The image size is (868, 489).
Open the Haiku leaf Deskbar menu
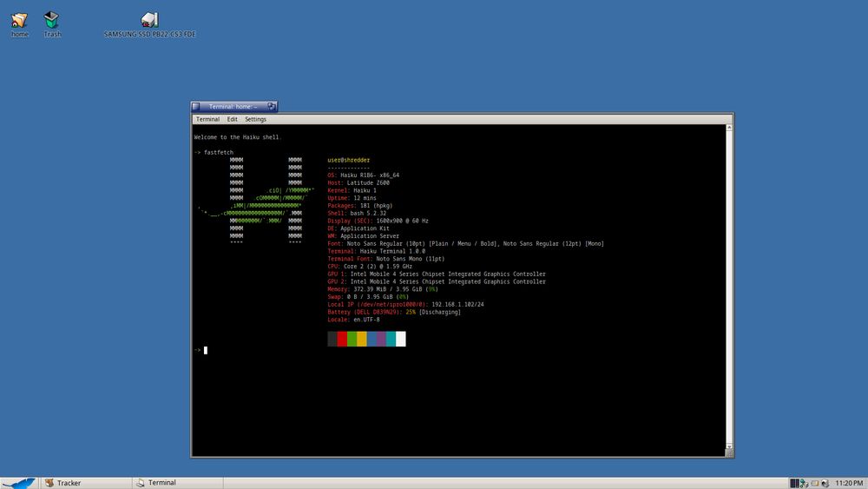point(19,483)
